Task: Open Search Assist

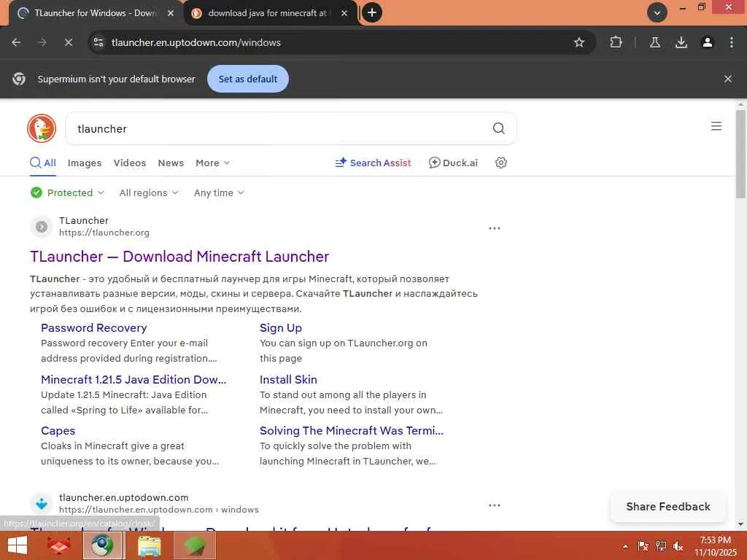Action: (373, 163)
